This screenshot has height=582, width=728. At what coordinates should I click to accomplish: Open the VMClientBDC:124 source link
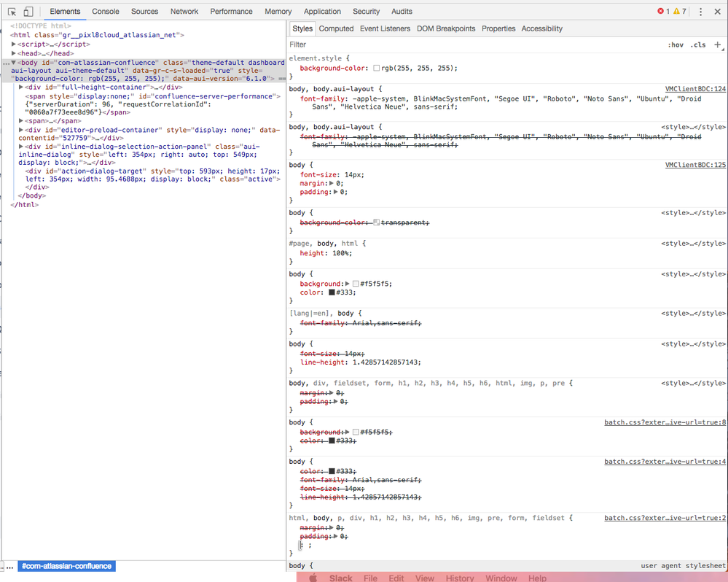coord(695,89)
